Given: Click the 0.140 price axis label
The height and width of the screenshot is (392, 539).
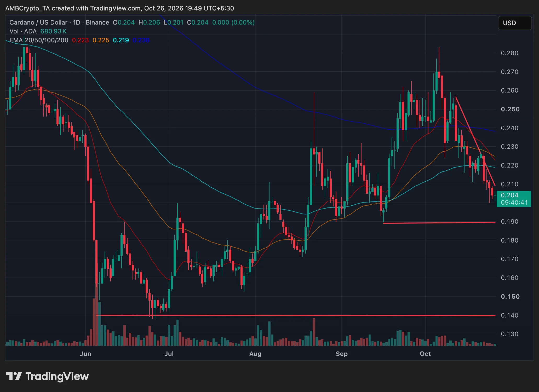Looking at the screenshot, I should 509,315.
